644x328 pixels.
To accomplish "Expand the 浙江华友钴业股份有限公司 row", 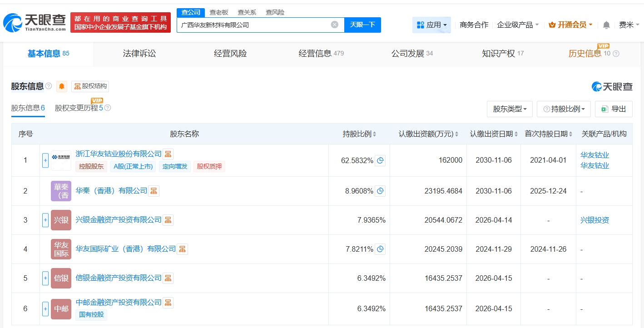I will pyautogui.click(x=45, y=160).
